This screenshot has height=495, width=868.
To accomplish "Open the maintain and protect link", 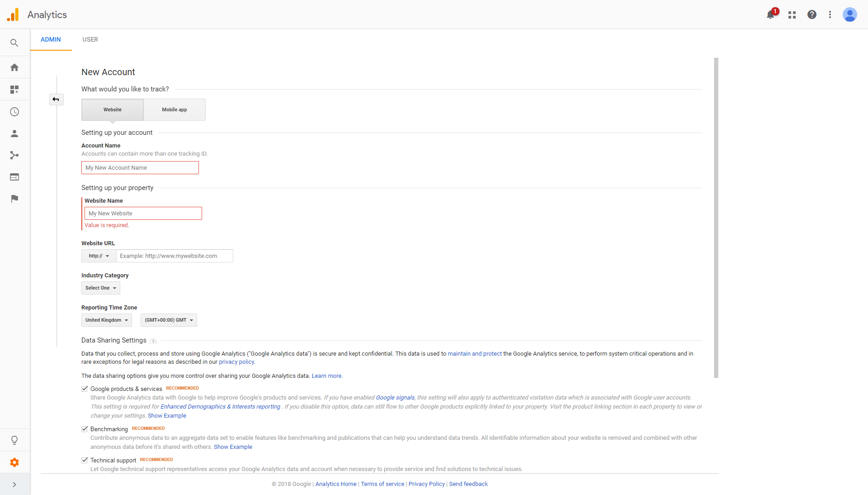I will (x=475, y=354).
